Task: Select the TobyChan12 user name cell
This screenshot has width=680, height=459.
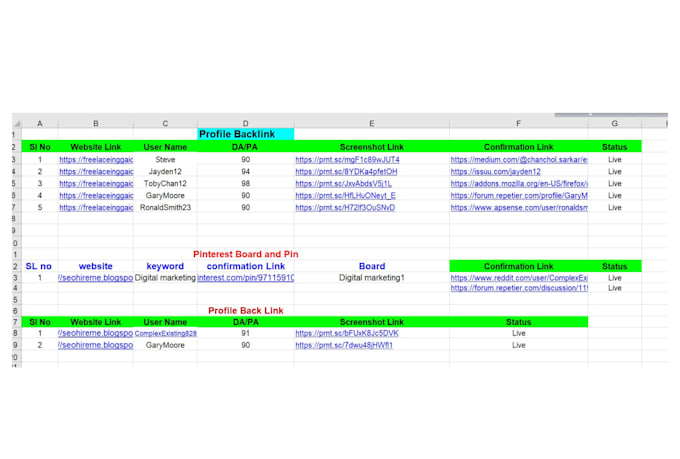Action: pyautogui.click(x=165, y=184)
